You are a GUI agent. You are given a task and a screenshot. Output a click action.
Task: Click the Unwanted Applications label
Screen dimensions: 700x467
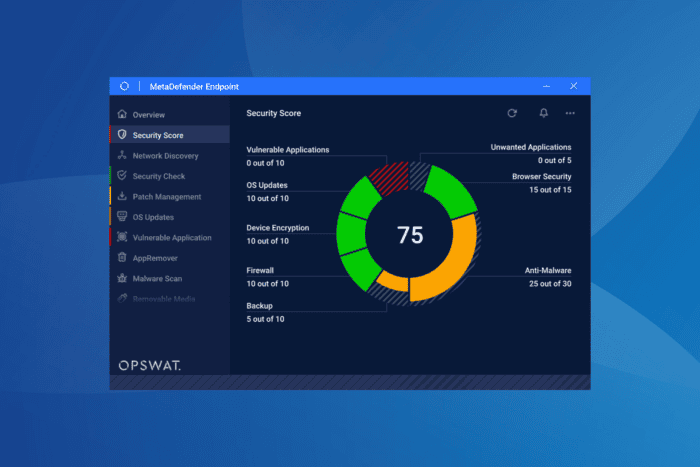click(x=531, y=147)
